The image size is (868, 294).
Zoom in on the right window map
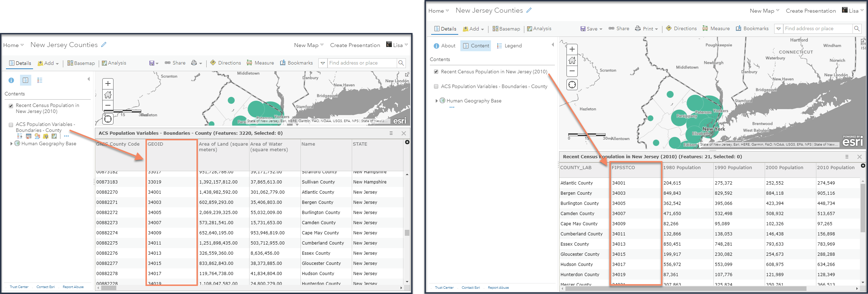coord(572,49)
